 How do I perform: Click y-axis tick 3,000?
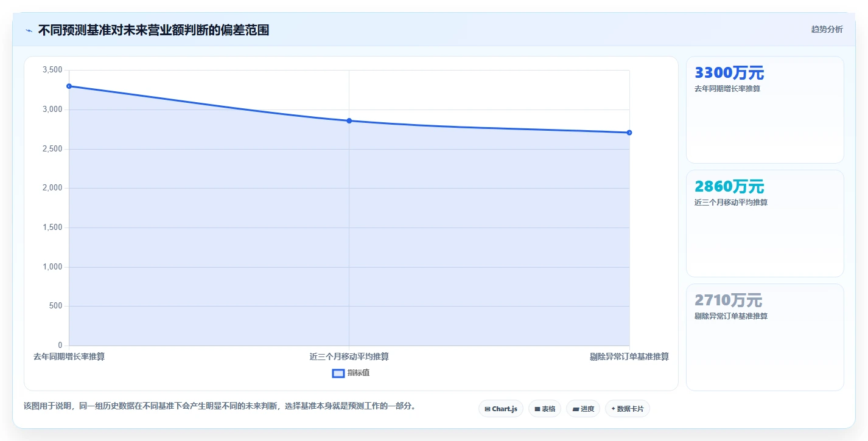click(52, 109)
